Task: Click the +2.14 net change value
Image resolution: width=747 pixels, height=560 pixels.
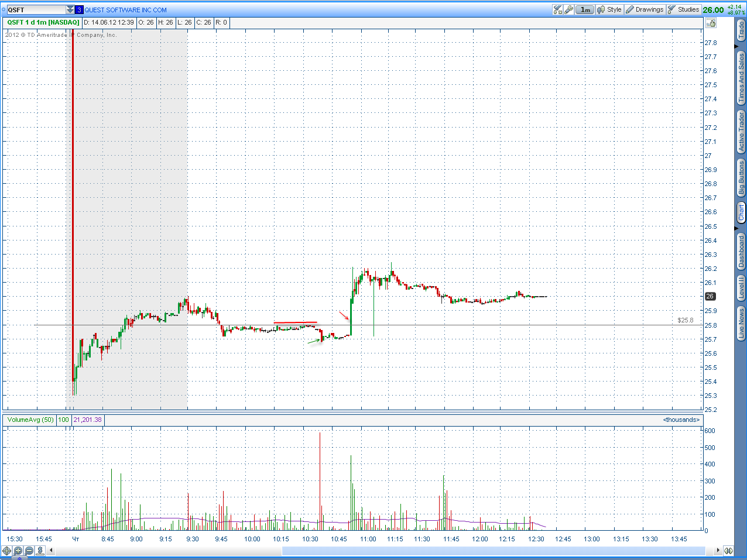Action: click(734, 7)
